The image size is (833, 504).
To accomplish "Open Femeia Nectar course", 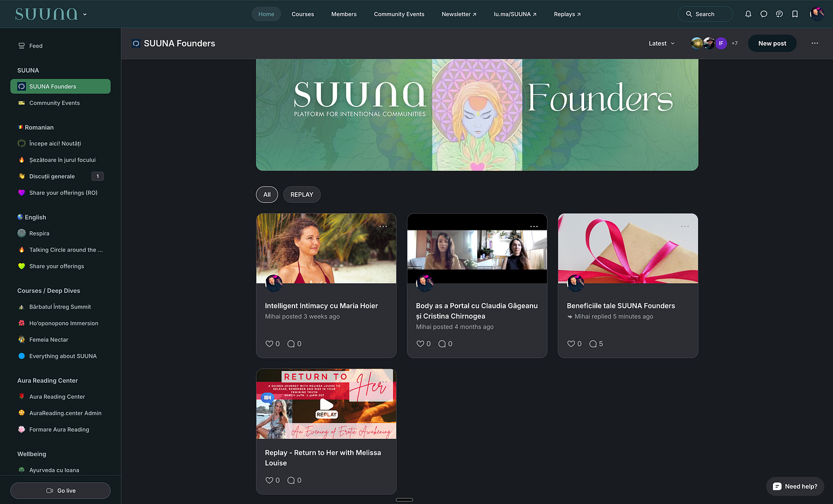I will point(60,340).
